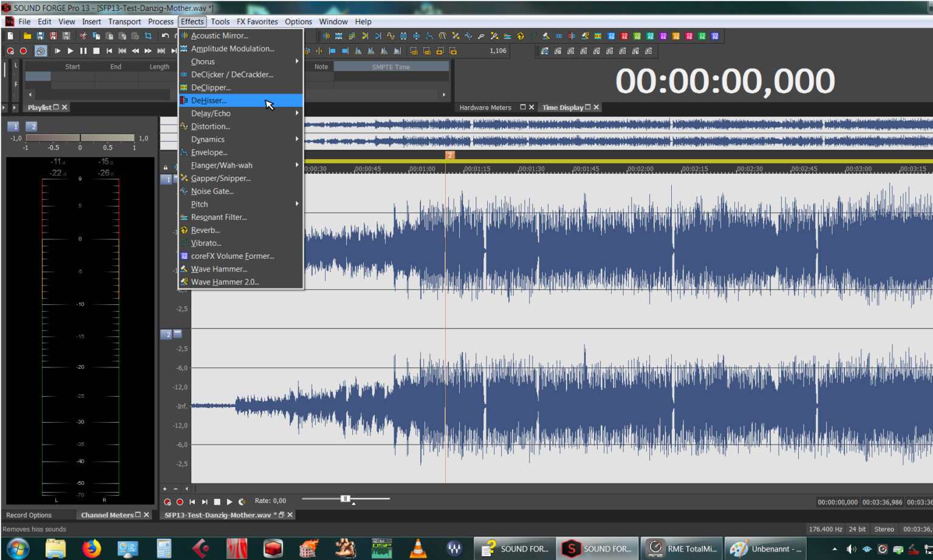The image size is (933, 560).
Task: Toggle Loop Playback in the transport bar
Action: [41, 51]
